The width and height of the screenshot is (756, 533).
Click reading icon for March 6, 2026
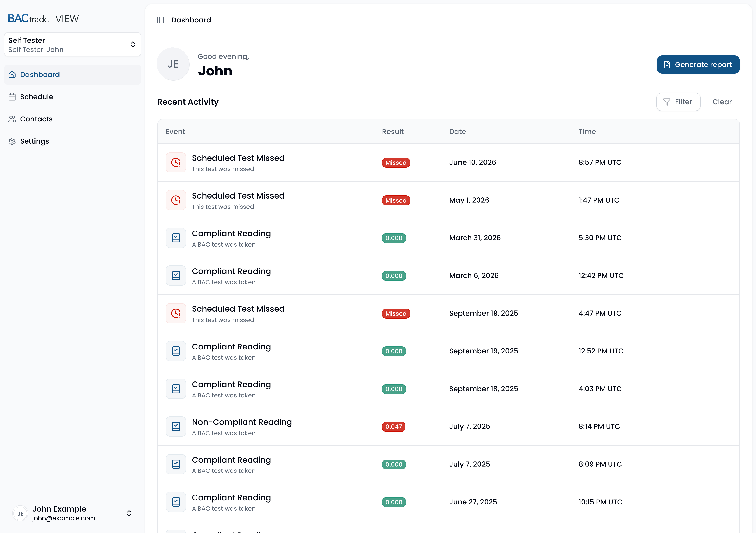click(176, 275)
